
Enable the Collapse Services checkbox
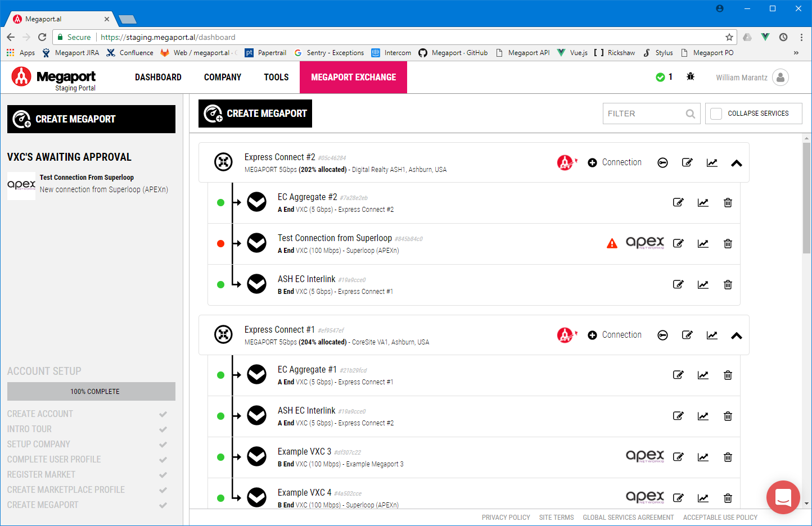(716, 113)
